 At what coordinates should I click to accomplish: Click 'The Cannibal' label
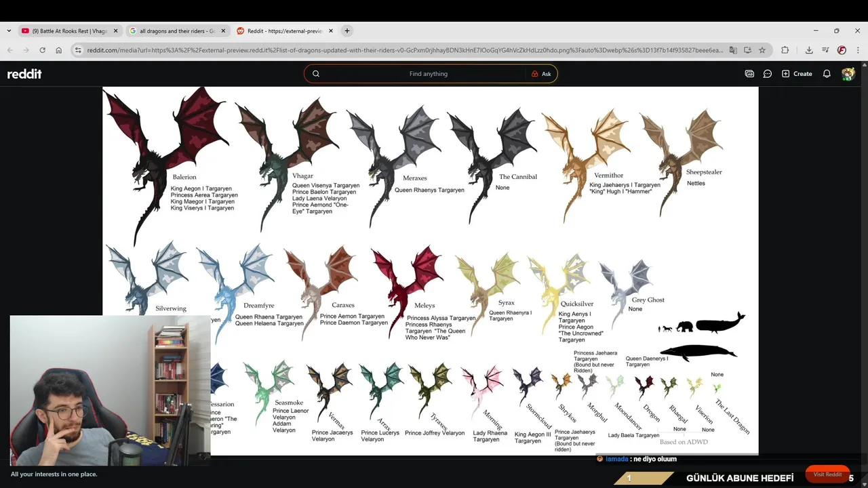pyautogui.click(x=518, y=177)
